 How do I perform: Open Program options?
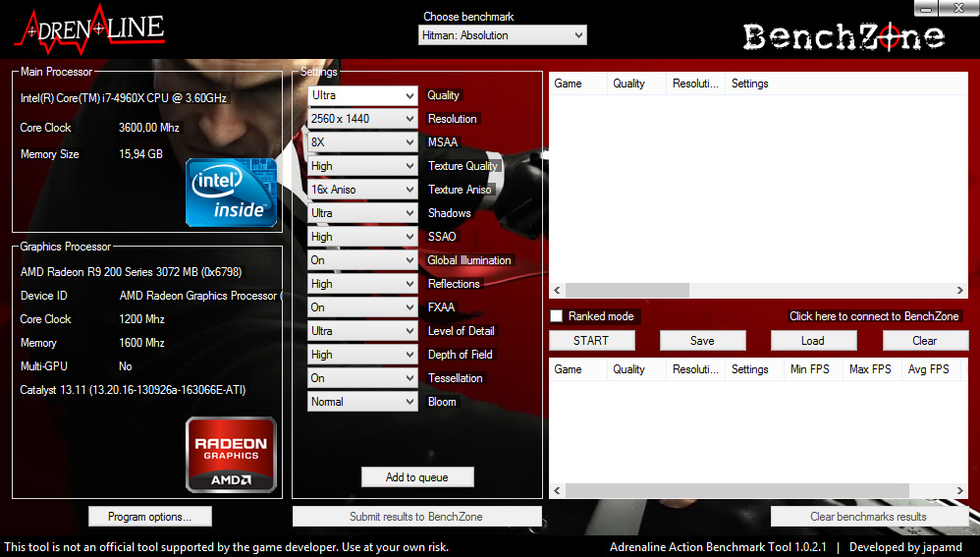150,517
